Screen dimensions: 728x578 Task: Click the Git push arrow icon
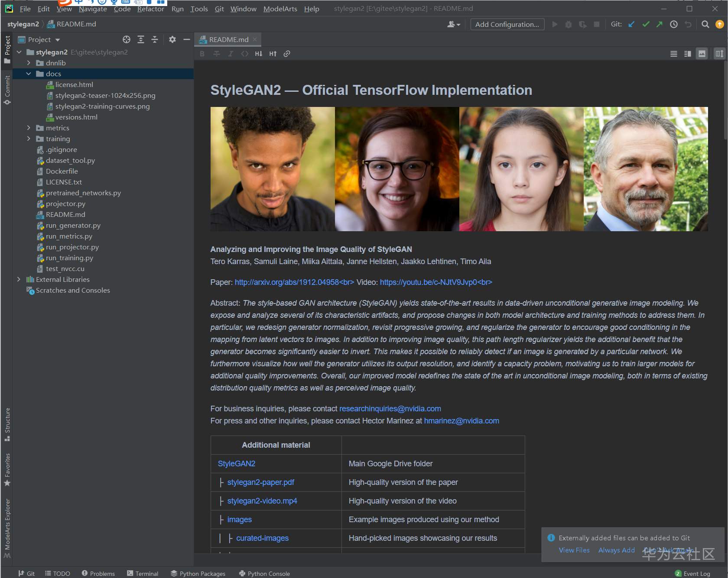[659, 24]
